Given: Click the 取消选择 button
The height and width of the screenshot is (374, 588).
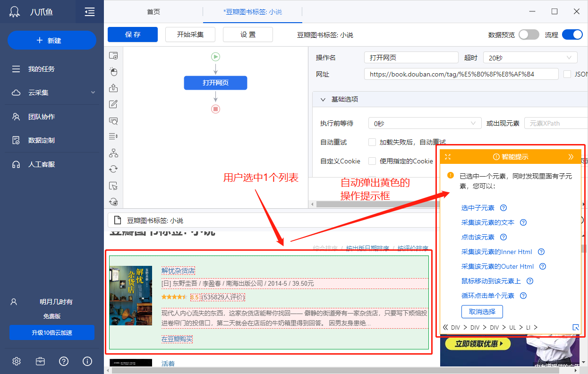Looking at the screenshot, I should click(482, 312).
